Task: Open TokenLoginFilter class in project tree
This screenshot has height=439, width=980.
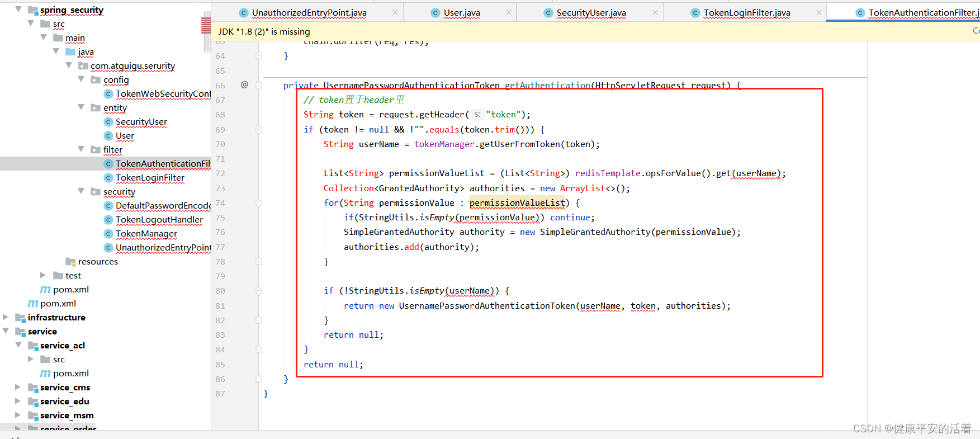Action: pyautogui.click(x=150, y=177)
